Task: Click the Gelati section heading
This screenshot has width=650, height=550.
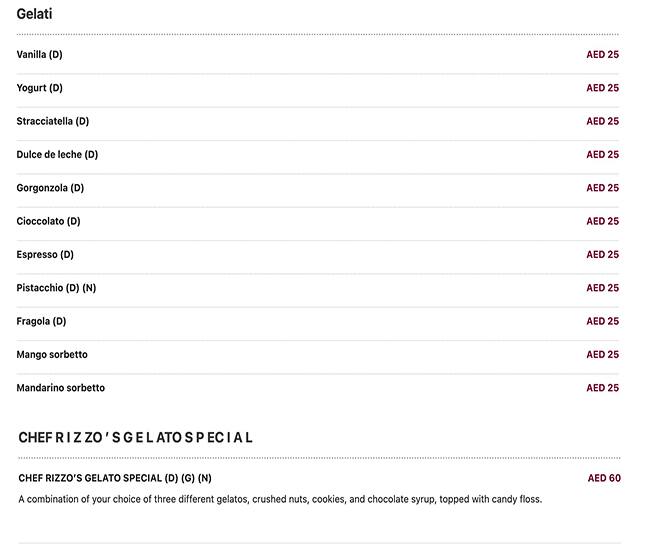Action: 35,14
